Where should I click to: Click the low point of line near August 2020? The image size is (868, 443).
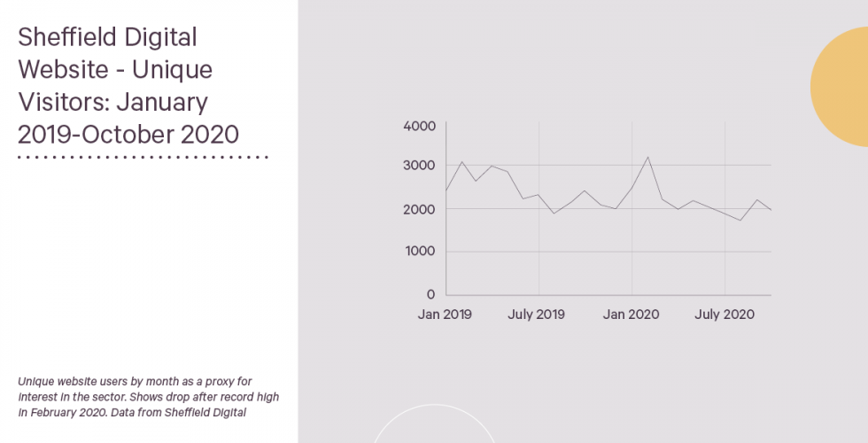click(740, 221)
